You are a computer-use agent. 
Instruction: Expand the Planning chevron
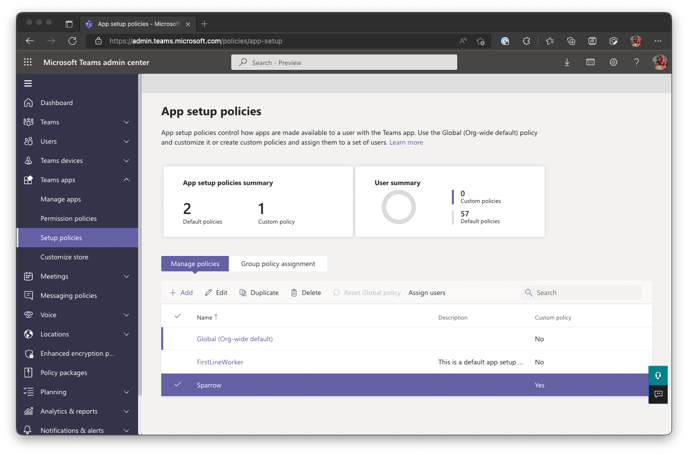click(x=126, y=392)
